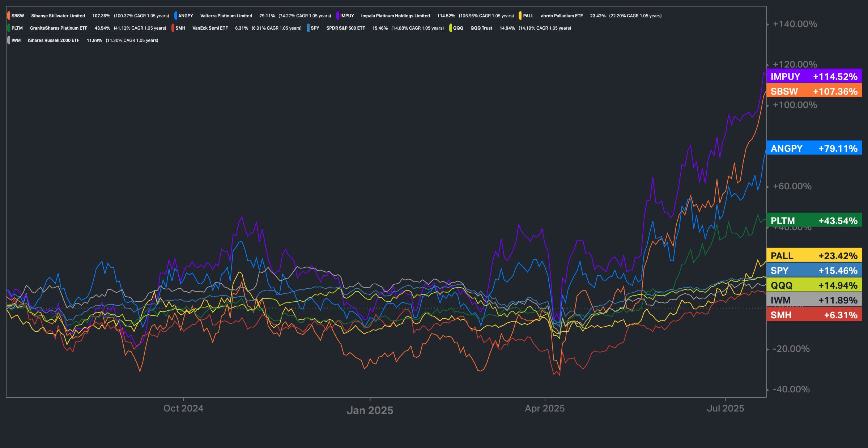The height and width of the screenshot is (448, 868).
Task: Click the +140.00% y-axis scale label
Action: click(795, 24)
